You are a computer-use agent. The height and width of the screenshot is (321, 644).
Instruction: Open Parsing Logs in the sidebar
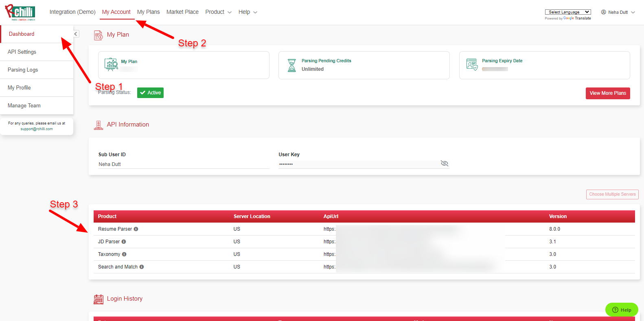(37, 70)
